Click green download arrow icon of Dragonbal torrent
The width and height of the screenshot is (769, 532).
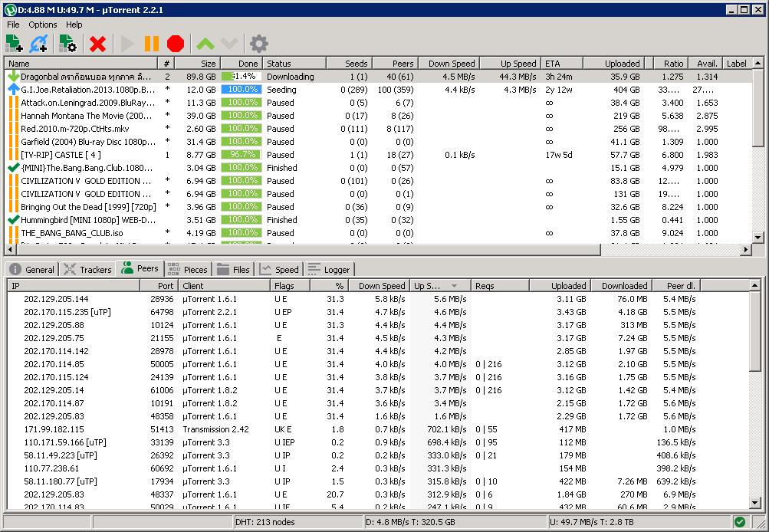tap(13, 76)
